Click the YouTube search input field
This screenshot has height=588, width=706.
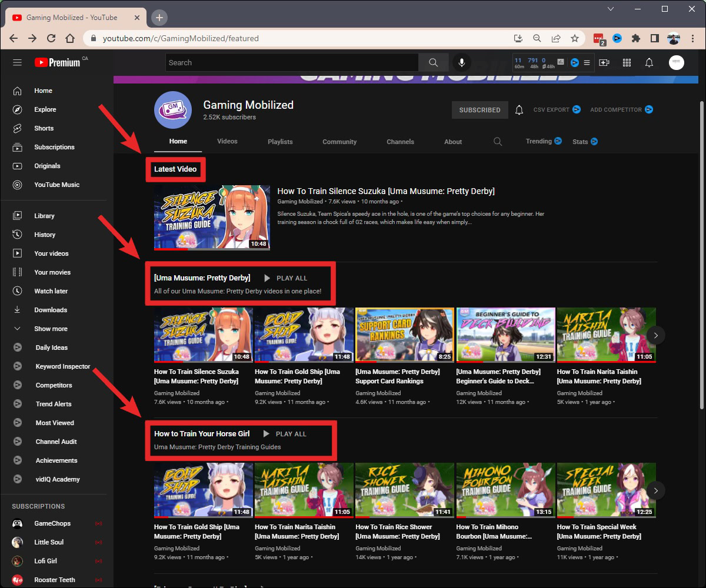pyautogui.click(x=291, y=62)
